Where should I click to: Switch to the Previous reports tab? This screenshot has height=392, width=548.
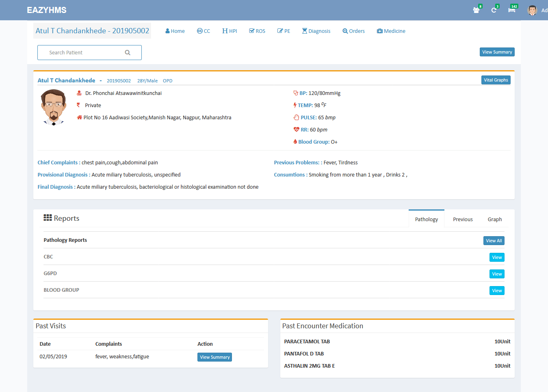pyautogui.click(x=463, y=220)
